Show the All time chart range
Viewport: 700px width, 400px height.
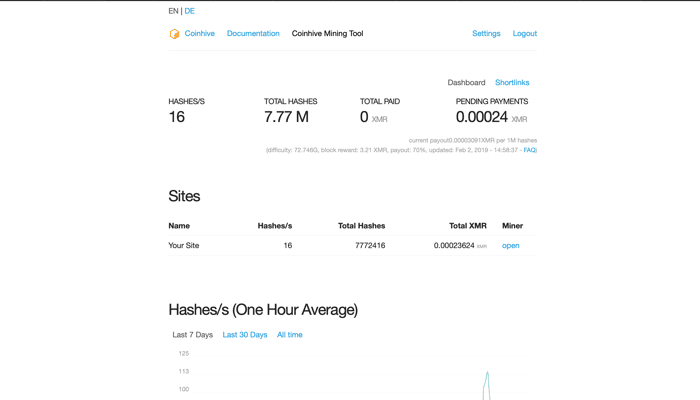(x=289, y=335)
